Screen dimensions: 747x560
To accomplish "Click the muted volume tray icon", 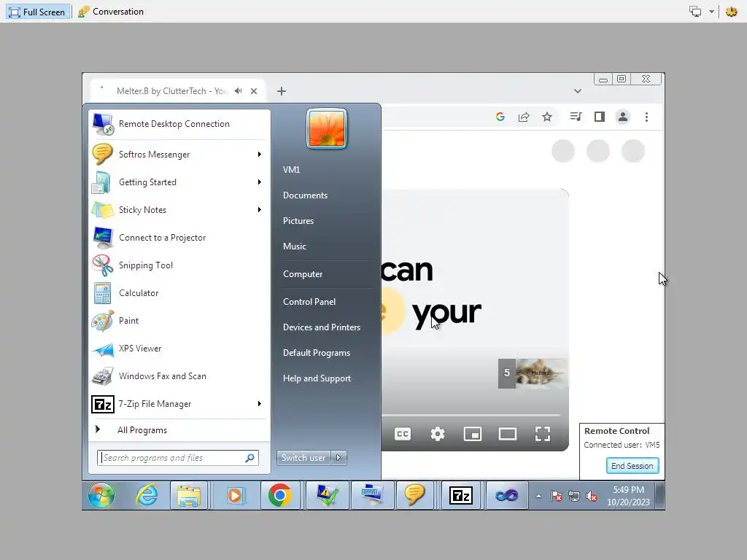I will coord(591,497).
